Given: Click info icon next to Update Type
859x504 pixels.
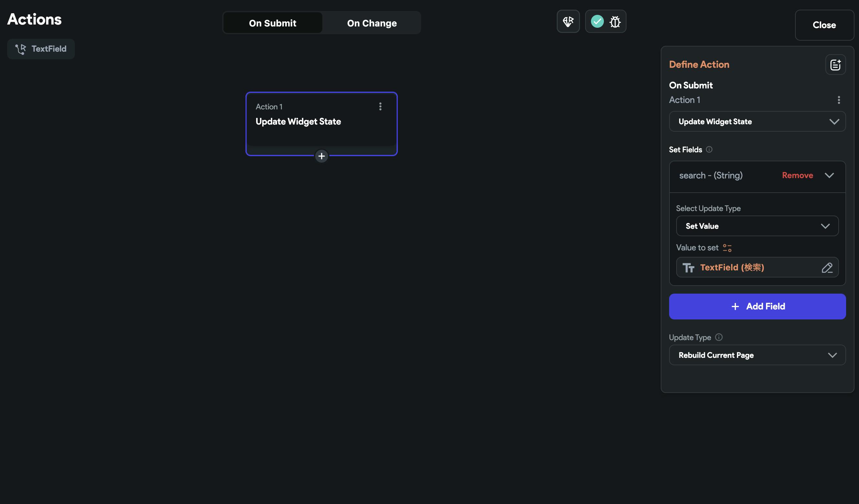Looking at the screenshot, I should click(719, 337).
